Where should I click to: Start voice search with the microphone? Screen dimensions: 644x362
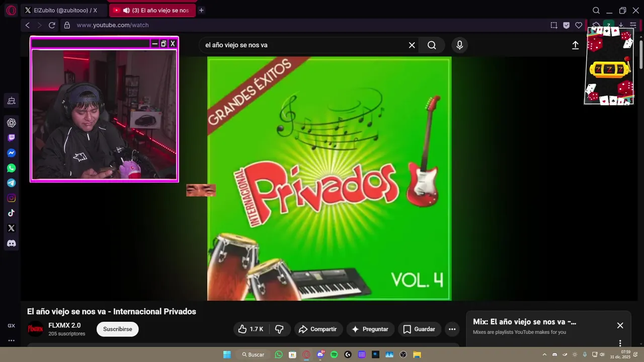point(459,45)
